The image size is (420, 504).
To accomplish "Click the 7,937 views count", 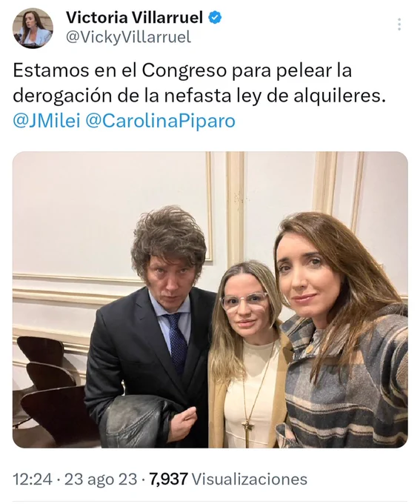I will (x=169, y=480).
